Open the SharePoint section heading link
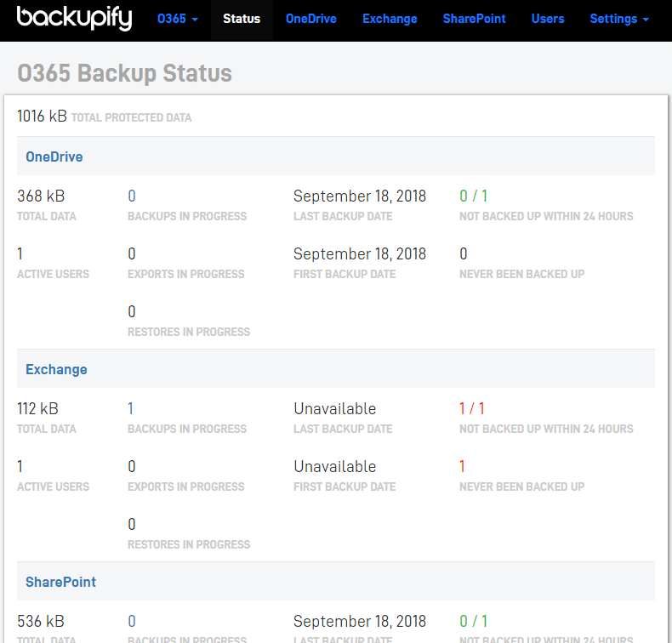This screenshot has width=672, height=643. coord(61,582)
